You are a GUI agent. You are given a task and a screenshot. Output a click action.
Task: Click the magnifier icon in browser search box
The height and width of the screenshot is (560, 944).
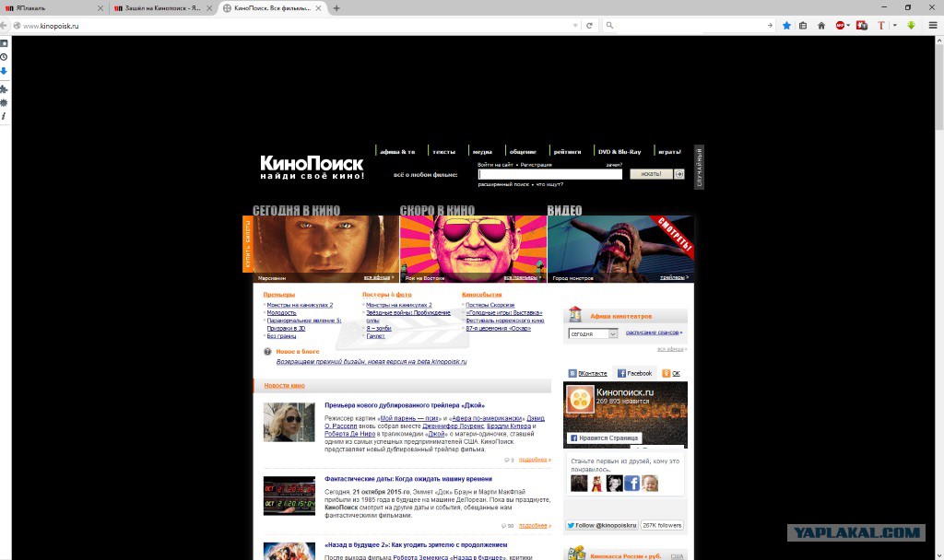(609, 25)
